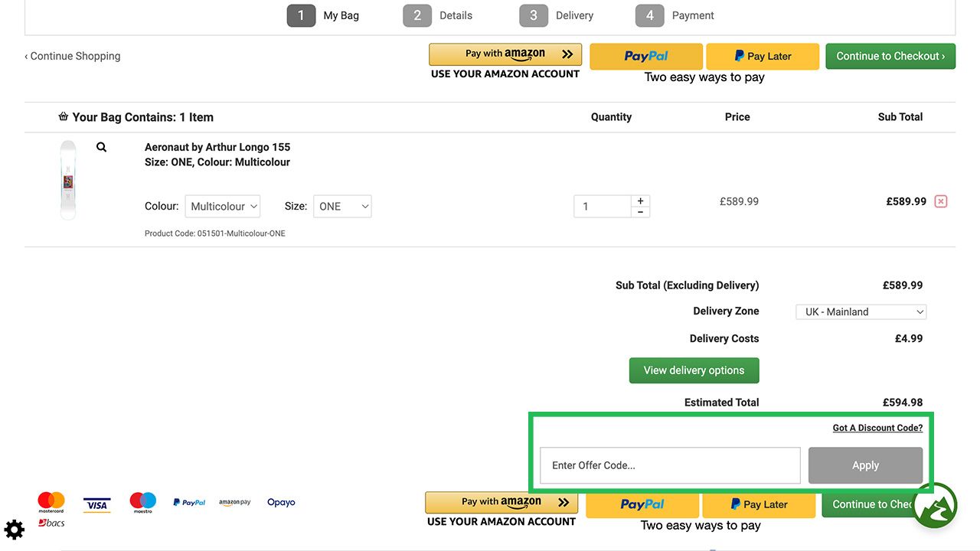Go to step 3 Delivery
980x551 pixels.
click(557, 15)
